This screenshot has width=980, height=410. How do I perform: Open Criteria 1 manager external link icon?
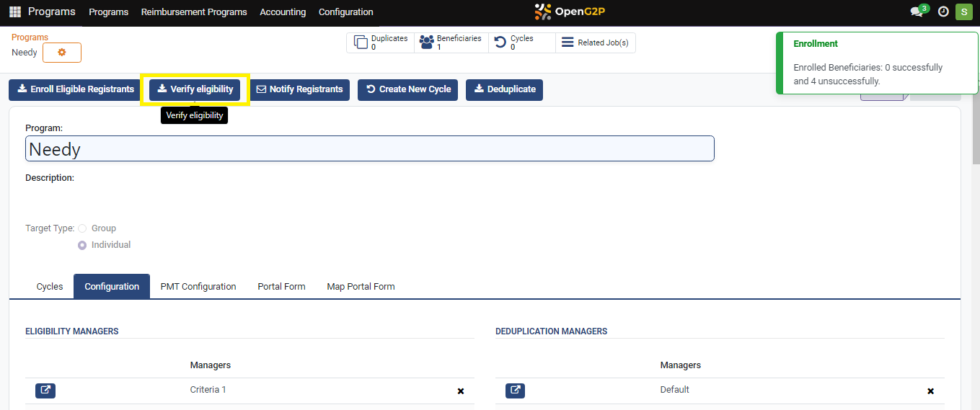(45, 390)
